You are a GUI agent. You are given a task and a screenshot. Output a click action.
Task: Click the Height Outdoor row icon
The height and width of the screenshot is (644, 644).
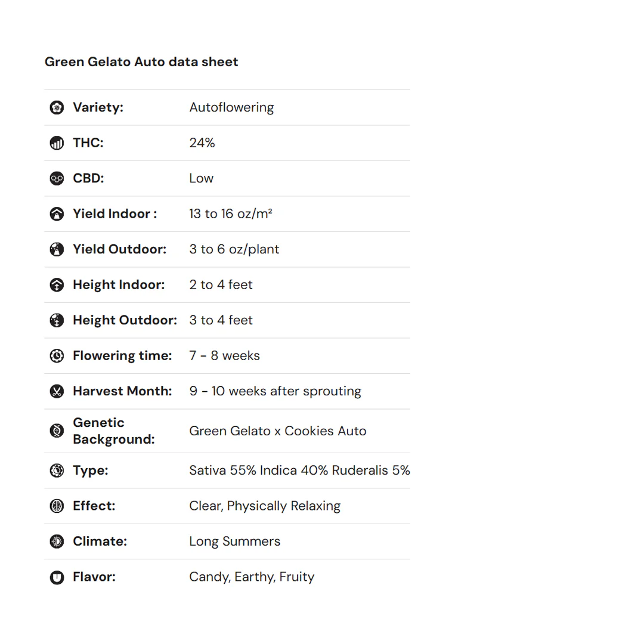pyautogui.click(x=57, y=320)
